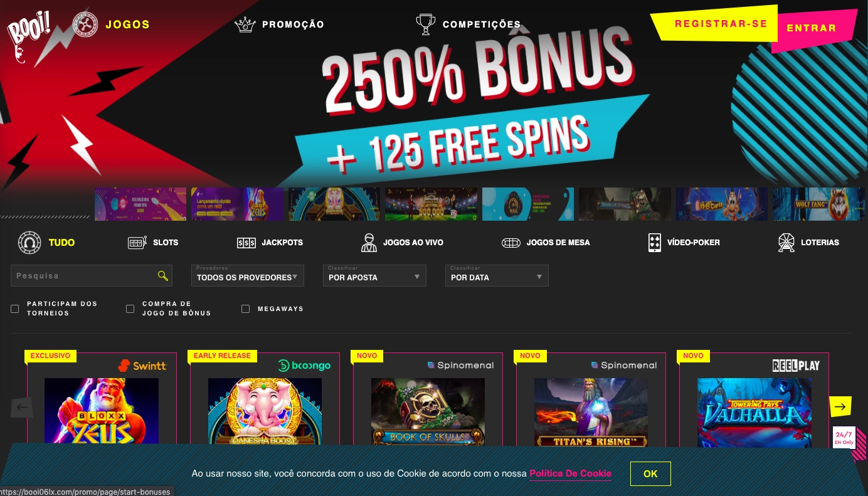Select the Vídeo-Poker card icon
The image size is (868, 496).
tap(655, 243)
